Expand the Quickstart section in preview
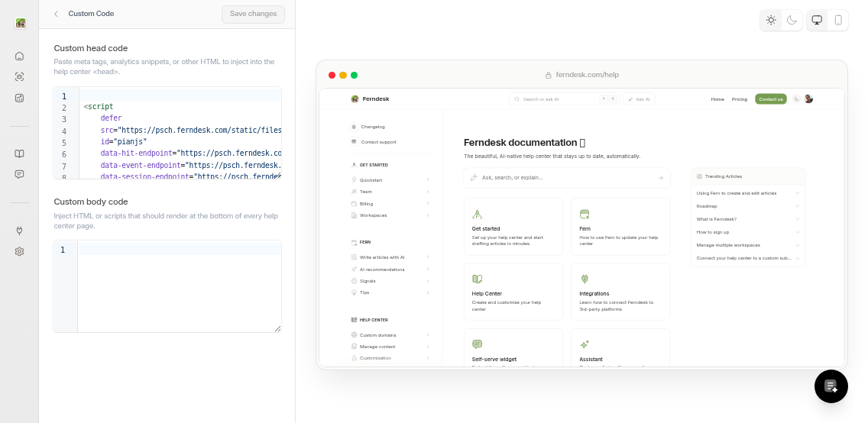The image size is (868, 423). click(x=390, y=180)
